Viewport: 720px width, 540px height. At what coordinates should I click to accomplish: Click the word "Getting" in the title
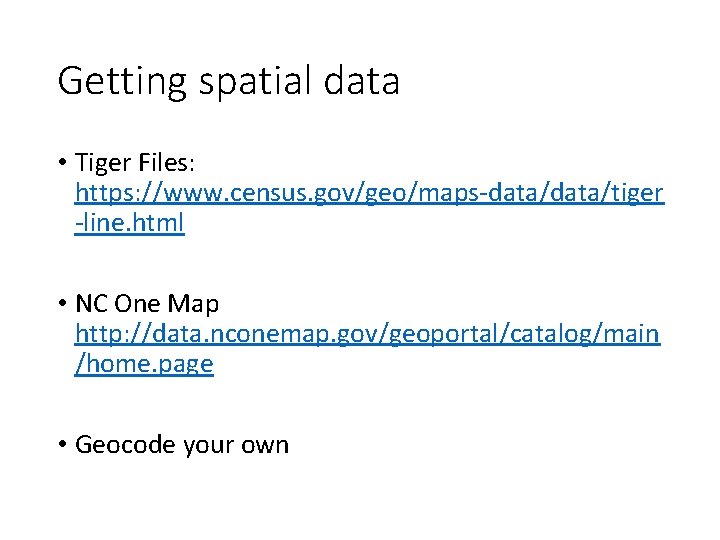122,83
